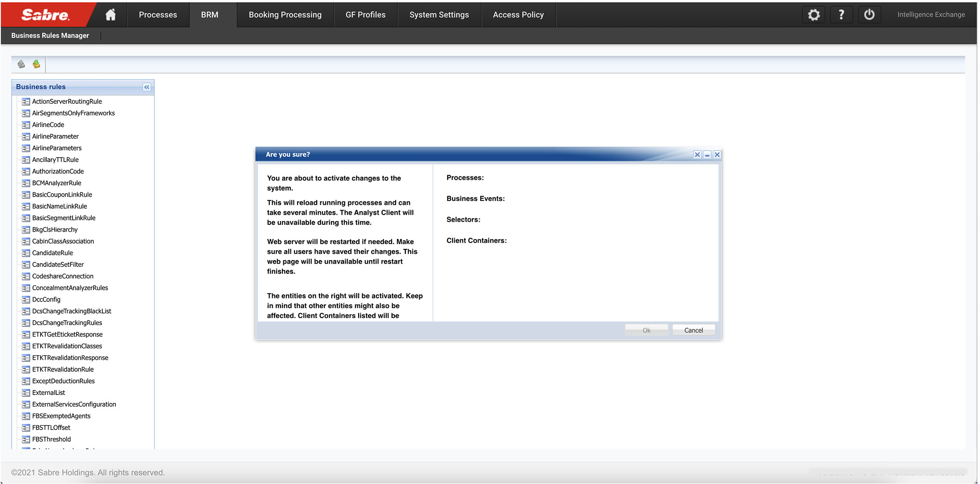Screen dimensions: 980x484
Task: Click the AirlineCode rule icon
Action: coord(26,125)
